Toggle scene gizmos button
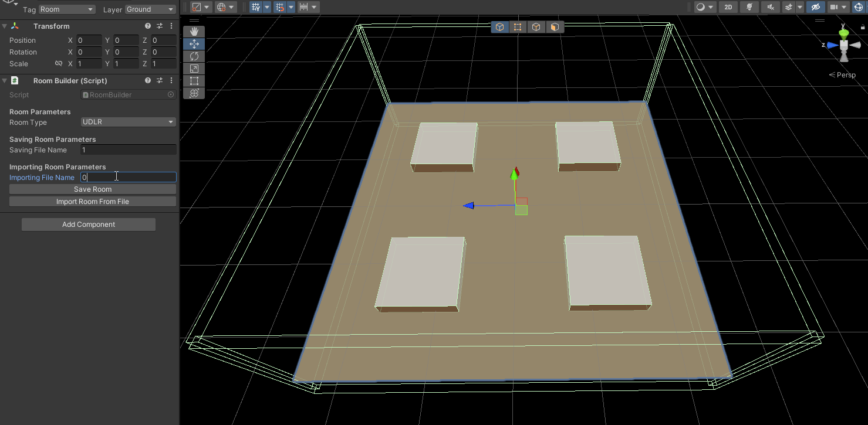This screenshot has height=425, width=868. 858,7
